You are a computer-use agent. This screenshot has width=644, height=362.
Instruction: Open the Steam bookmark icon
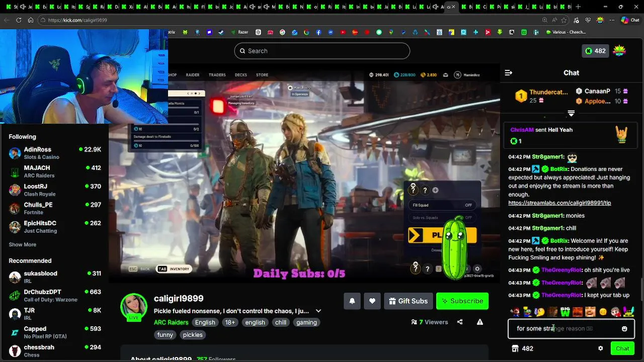(x=221, y=32)
